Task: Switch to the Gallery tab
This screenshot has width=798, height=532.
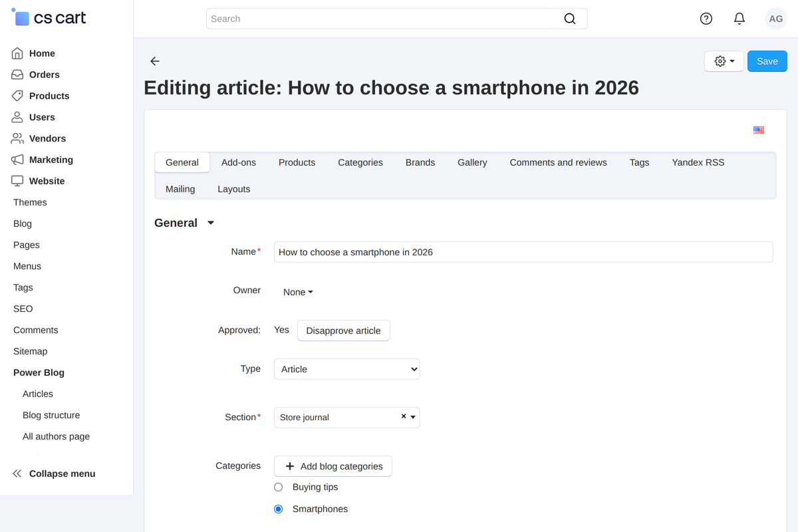Action: click(472, 162)
